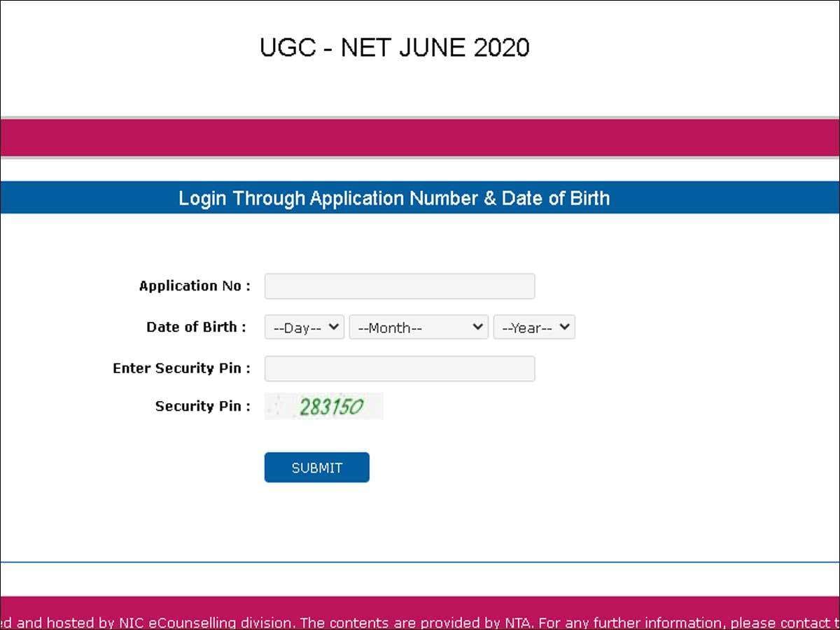Click the "Date of Birth :" label
The width and height of the screenshot is (840, 630).
pos(196,327)
